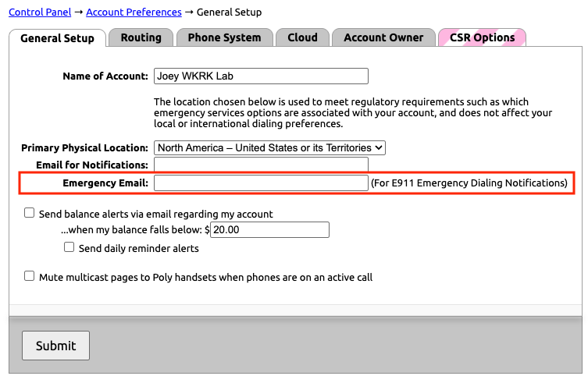The height and width of the screenshot is (383, 588).
Task: Focus the Emergency Email input box
Action: pos(261,183)
